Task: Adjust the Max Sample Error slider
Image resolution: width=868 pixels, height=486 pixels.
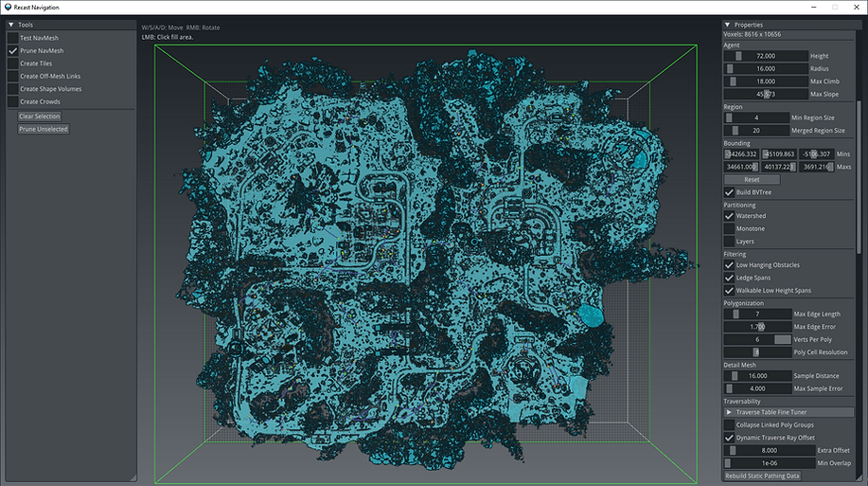Action: point(757,388)
